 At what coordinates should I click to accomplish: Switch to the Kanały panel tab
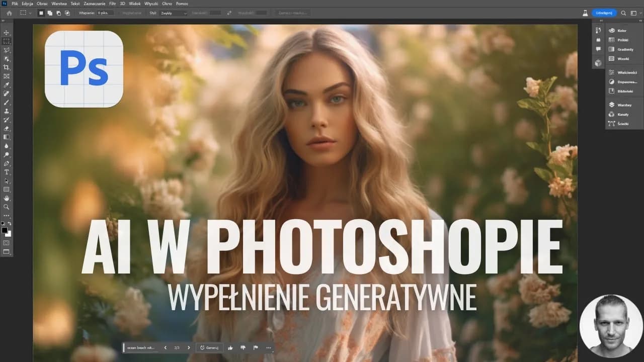click(624, 114)
